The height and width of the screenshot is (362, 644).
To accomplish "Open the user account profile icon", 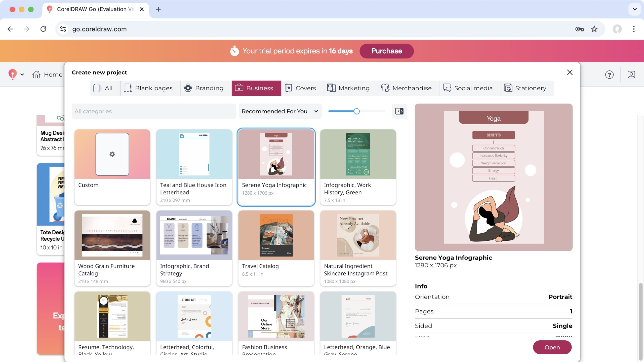I will pos(631,75).
